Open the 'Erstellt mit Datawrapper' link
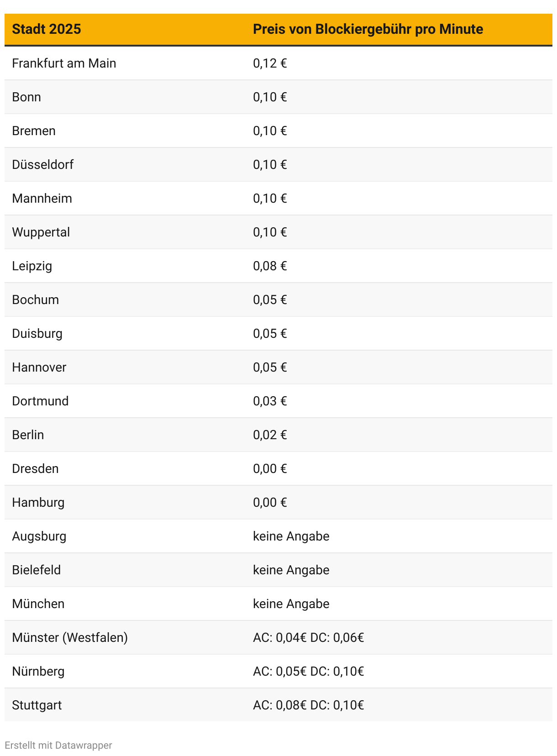The width and height of the screenshot is (557, 756). click(58, 745)
